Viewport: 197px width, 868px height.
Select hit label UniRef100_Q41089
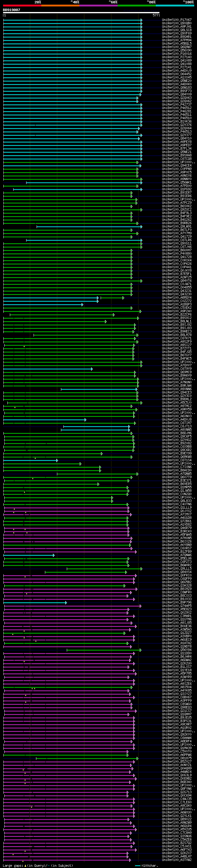177,60
